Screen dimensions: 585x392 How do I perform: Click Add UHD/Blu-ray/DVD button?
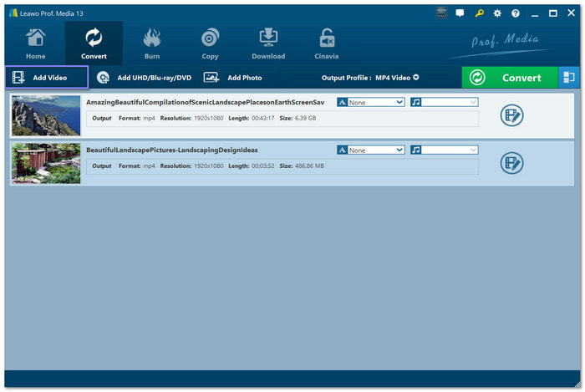[145, 78]
